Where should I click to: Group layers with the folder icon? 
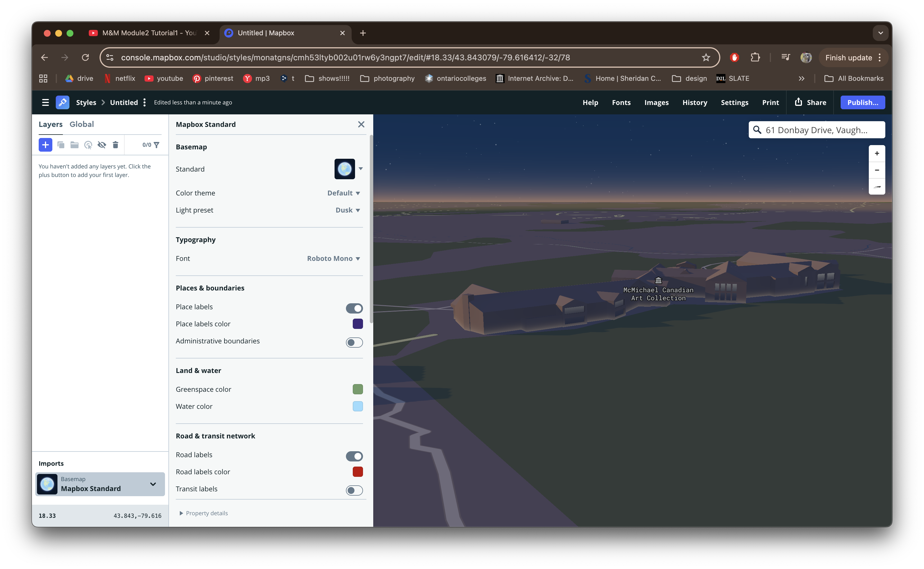[x=74, y=145]
